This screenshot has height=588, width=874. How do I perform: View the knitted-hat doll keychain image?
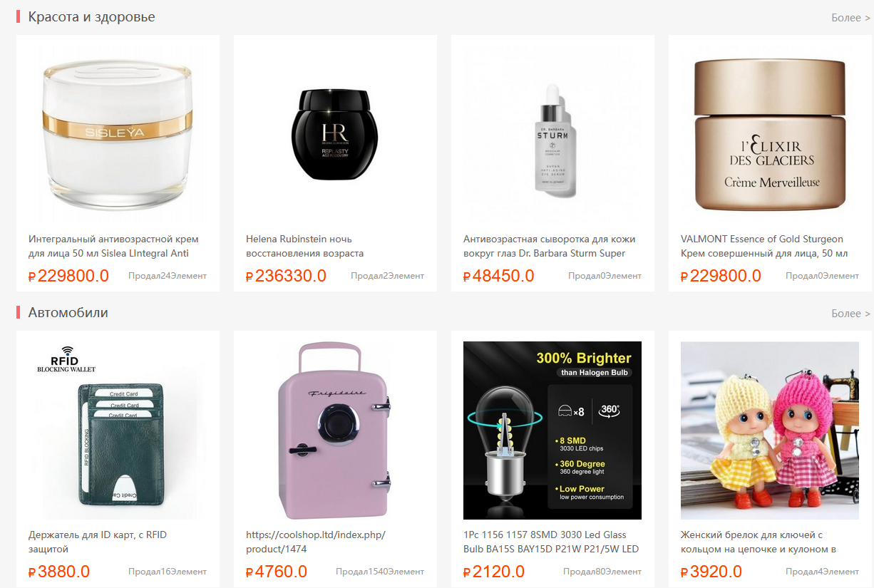(x=770, y=430)
